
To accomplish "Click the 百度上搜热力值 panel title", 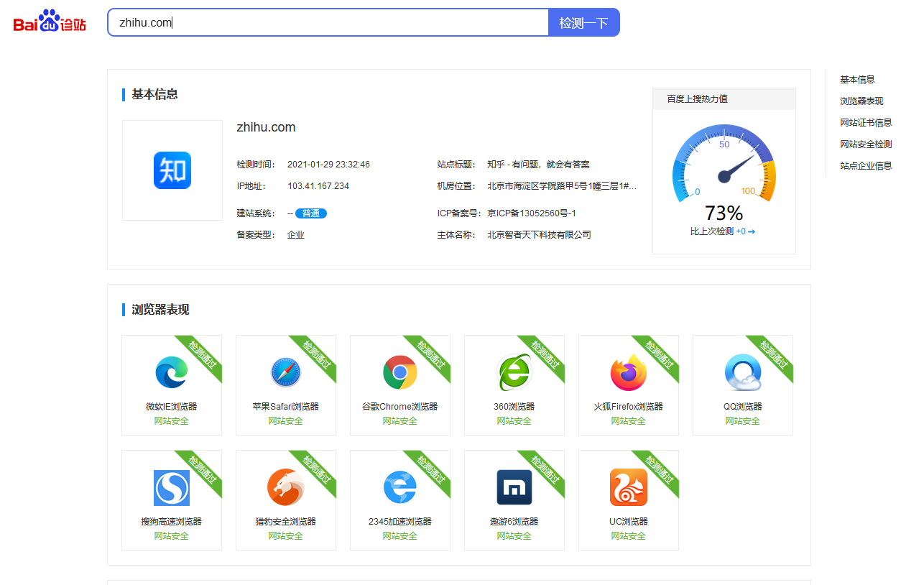I will point(697,99).
